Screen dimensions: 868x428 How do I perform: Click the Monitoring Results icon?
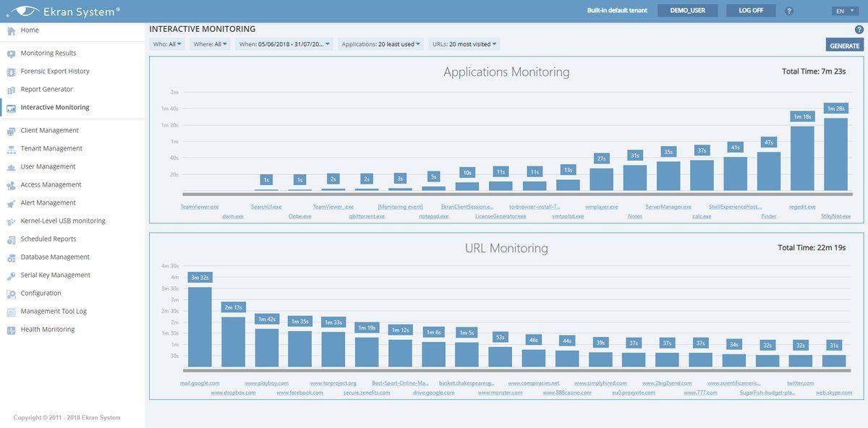[11, 54]
